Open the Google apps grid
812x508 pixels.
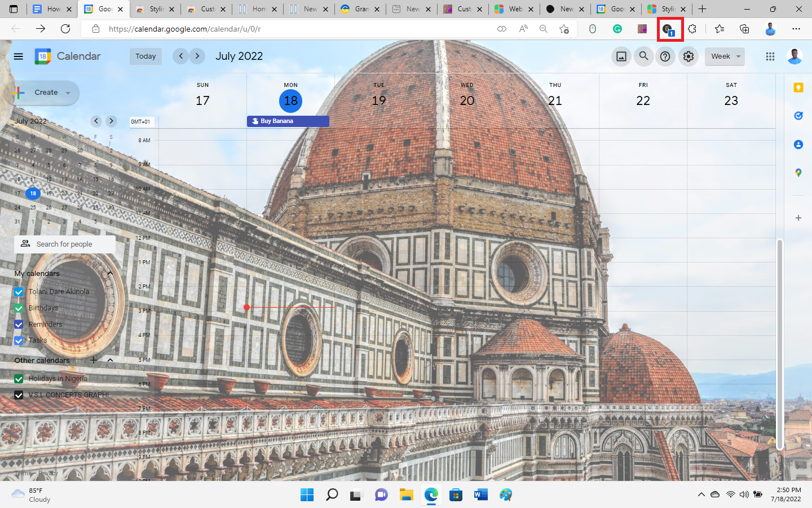[770, 56]
